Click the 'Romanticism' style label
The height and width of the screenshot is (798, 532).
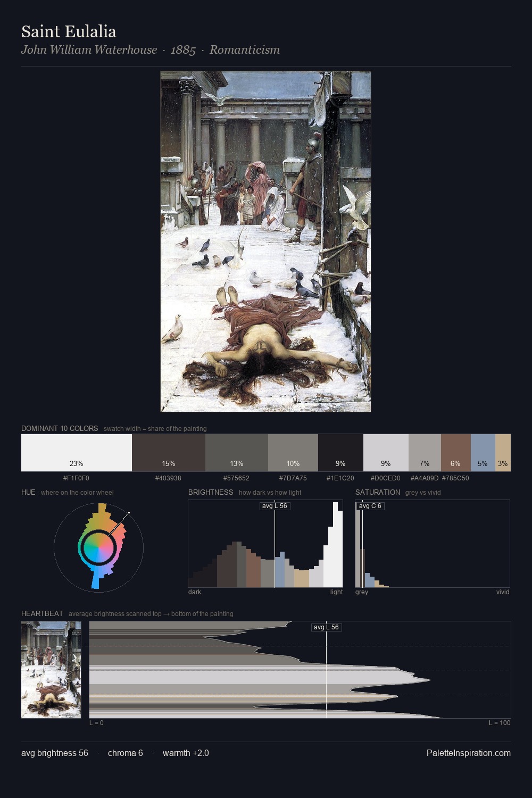(x=244, y=50)
